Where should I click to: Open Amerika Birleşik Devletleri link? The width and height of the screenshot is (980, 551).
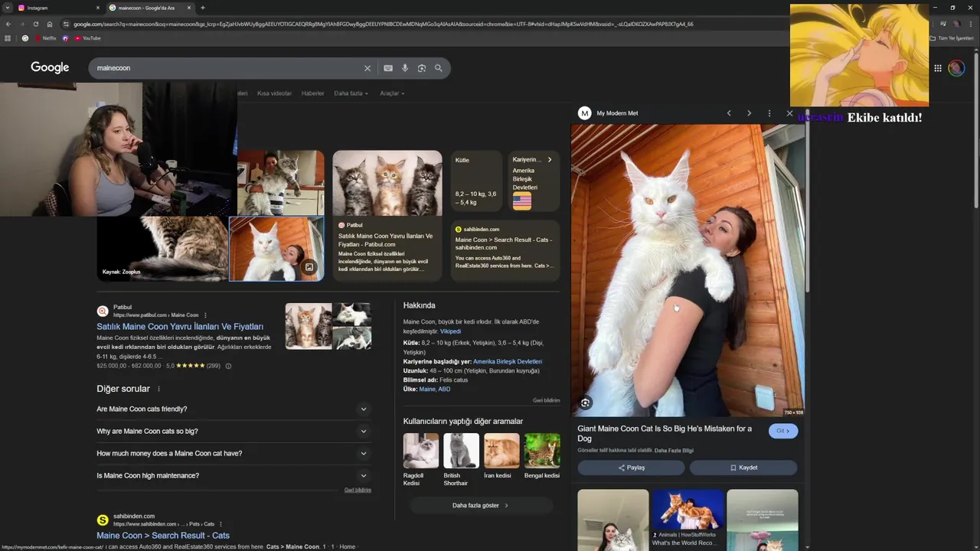[x=508, y=362]
